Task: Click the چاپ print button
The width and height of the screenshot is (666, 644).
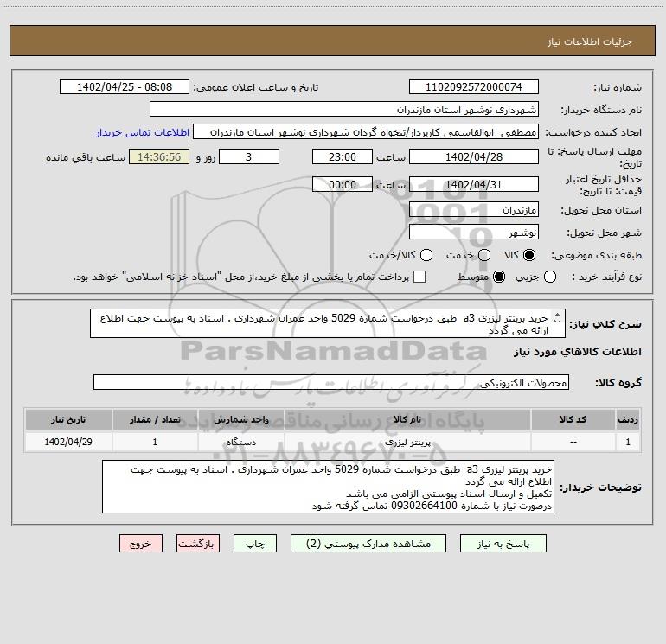Action: 255,544
